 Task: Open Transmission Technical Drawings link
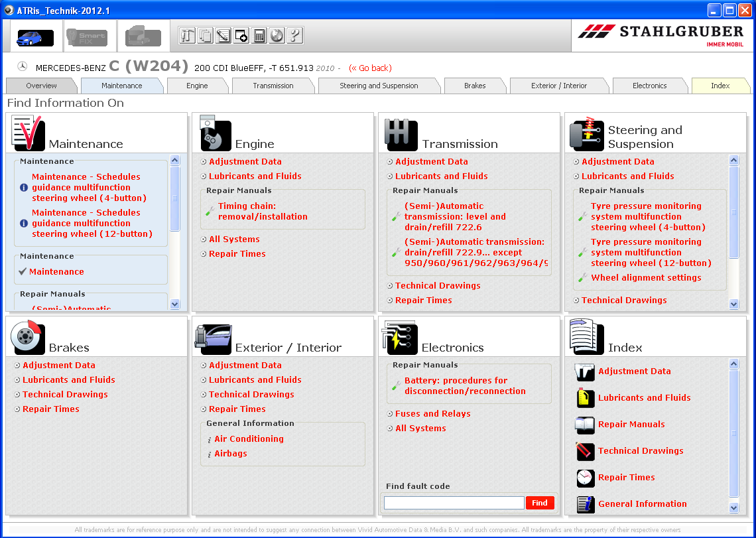pos(438,286)
